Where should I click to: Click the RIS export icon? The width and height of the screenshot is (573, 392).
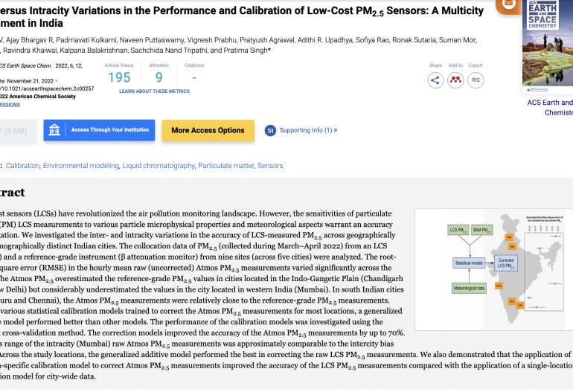tap(476, 80)
